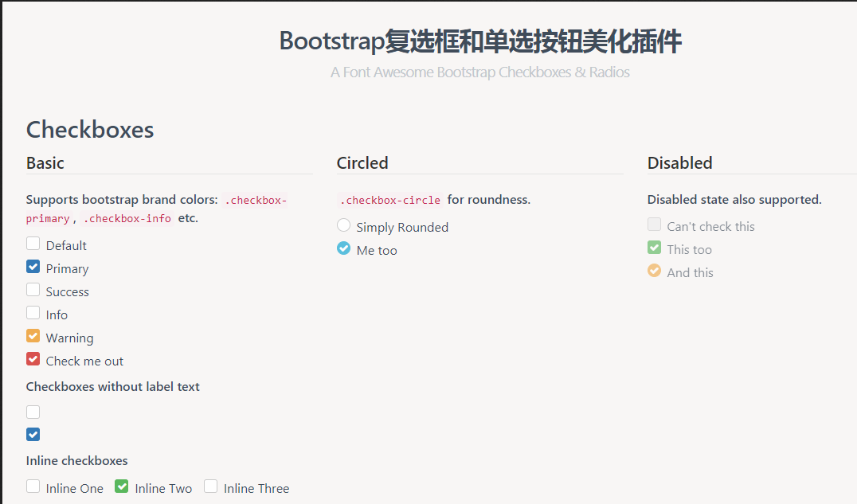Check the first unlabeled checkbox

(x=33, y=412)
